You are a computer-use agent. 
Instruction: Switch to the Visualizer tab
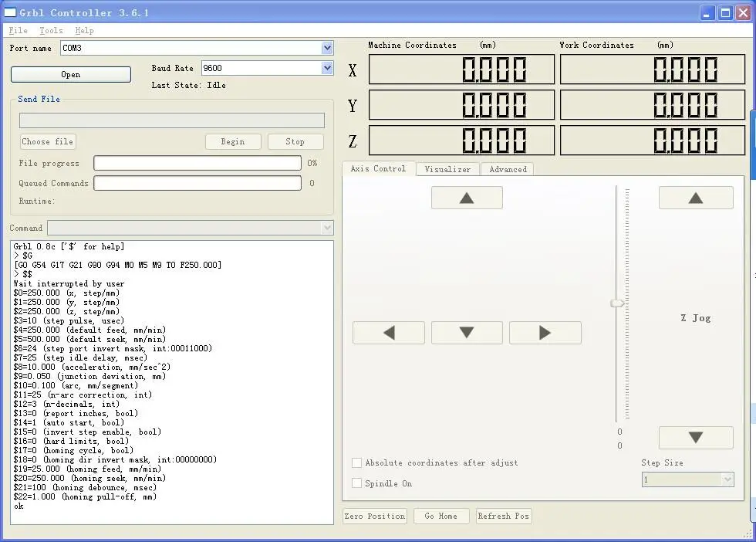click(447, 169)
